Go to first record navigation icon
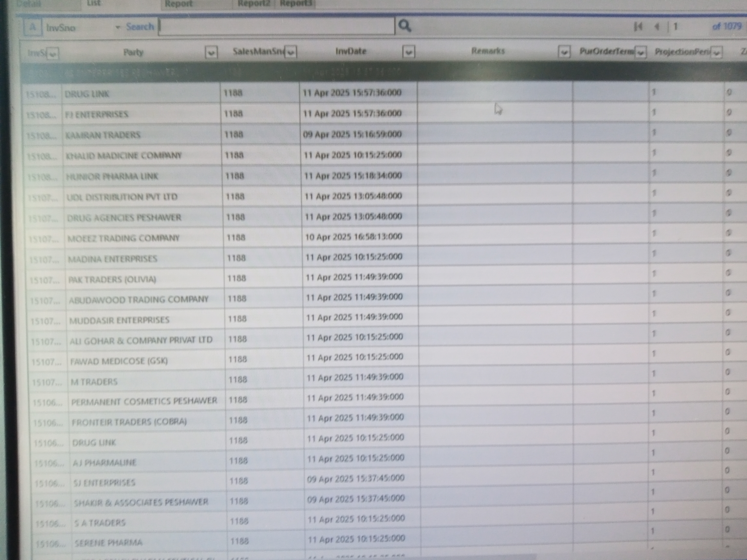 point(638,26)
